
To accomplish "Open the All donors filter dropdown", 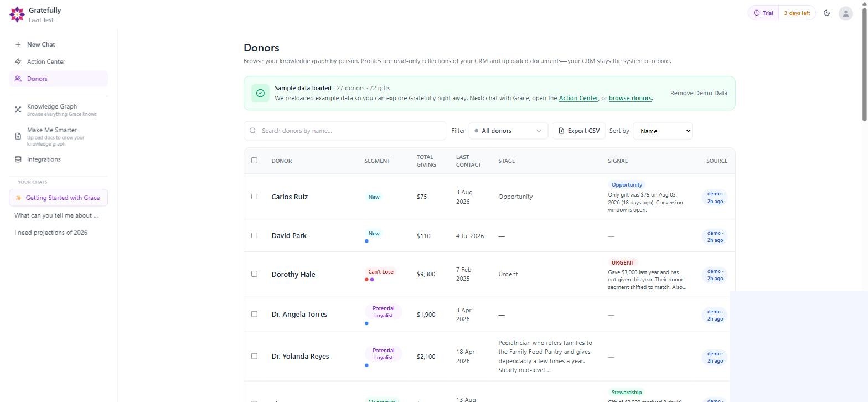I will click(508, 131).
